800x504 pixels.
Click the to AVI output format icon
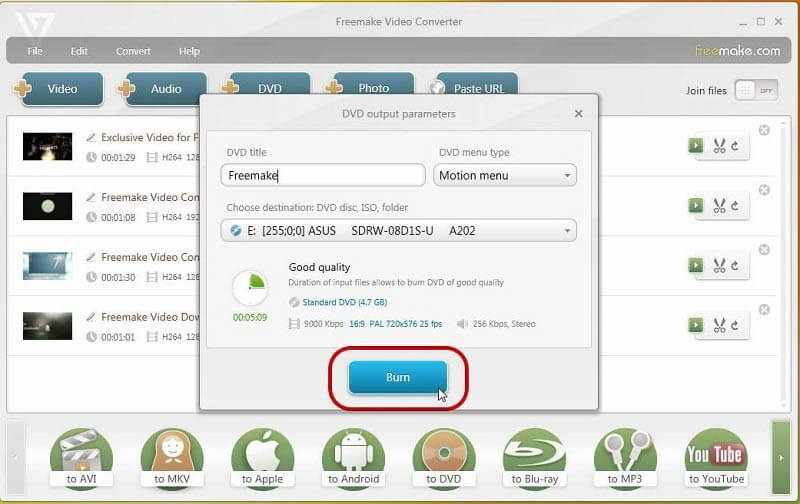pyautogui.click(x=81, y=457)
